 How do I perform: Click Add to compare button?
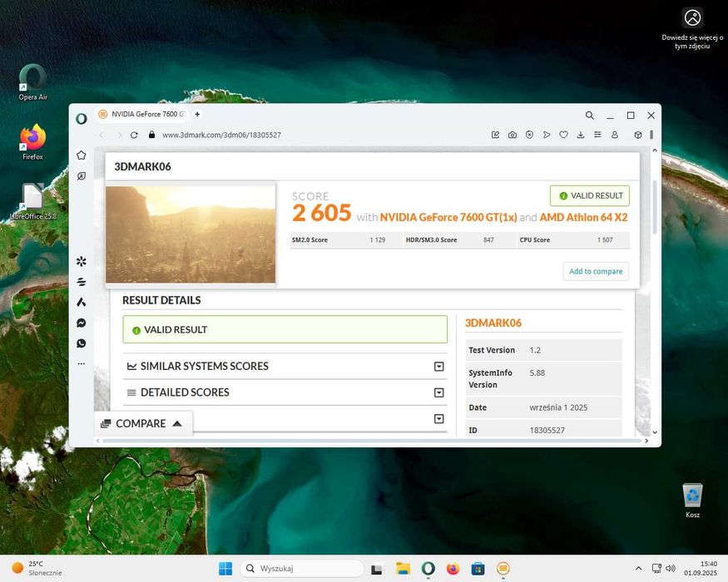pyautogui.click(x=596, y=272)
